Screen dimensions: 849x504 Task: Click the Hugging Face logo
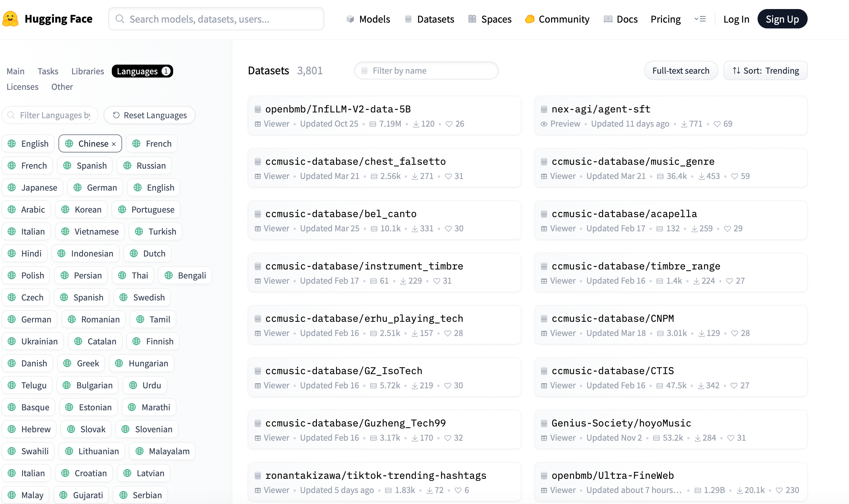tap(10, 19)
